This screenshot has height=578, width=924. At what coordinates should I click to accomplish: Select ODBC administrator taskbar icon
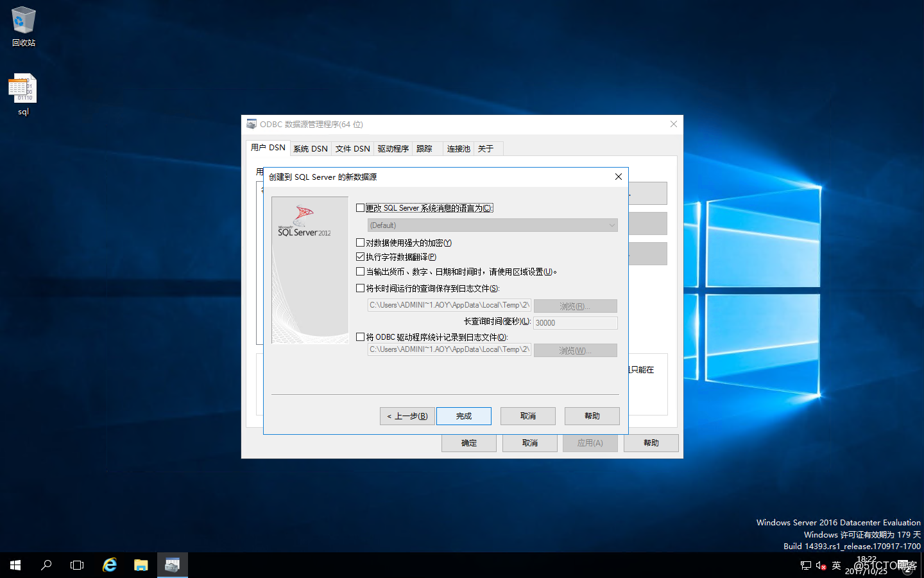pyautogui.click(x=173, y=565)
